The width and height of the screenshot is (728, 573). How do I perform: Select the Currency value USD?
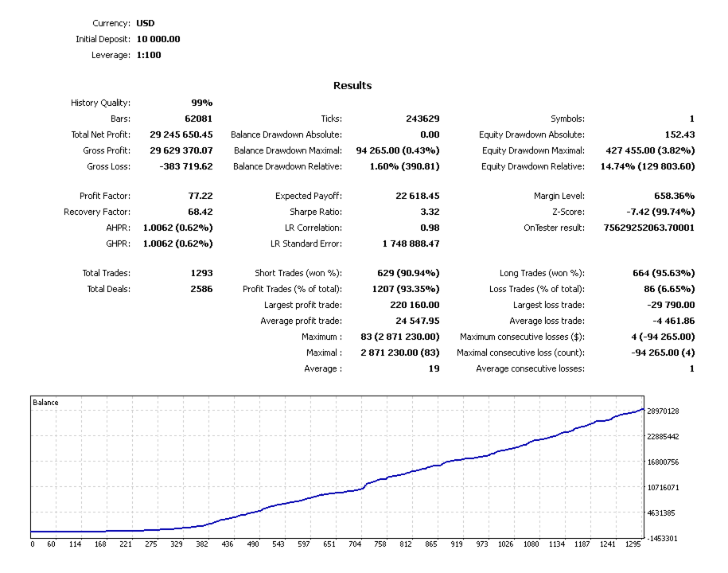click(x=146, y=23)
